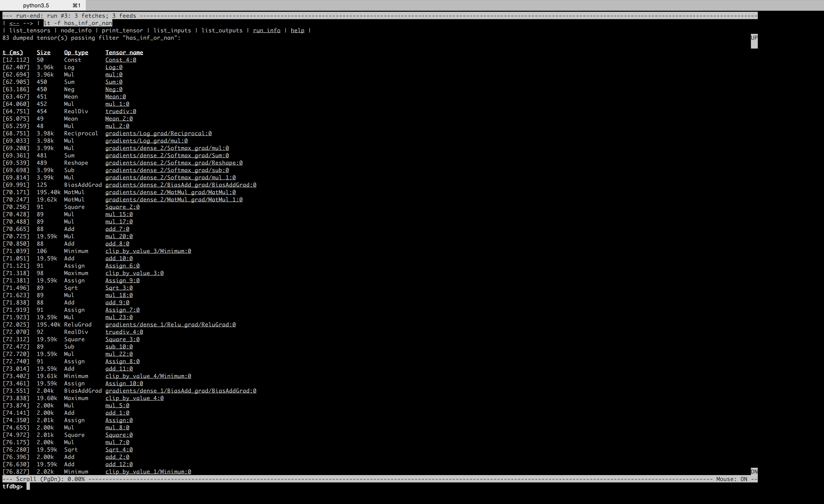Screen dimensions: 824x504
Task: Open node_info from the command bar
Action: (76, 30)
